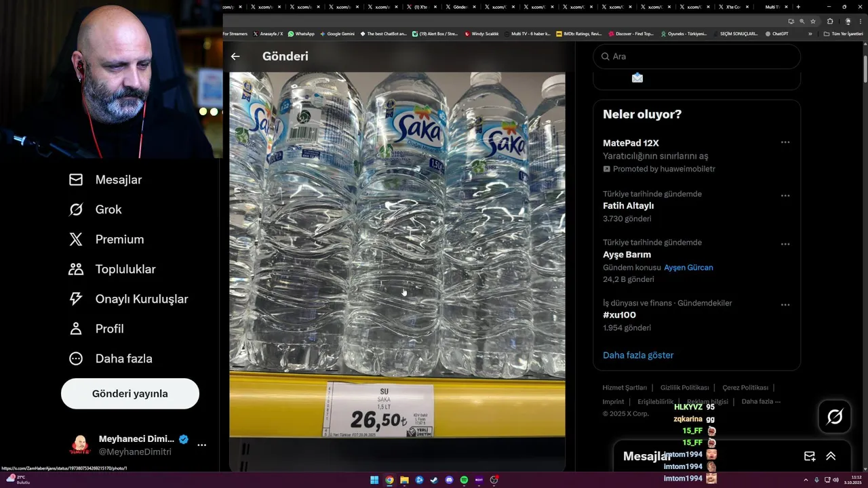Image resolution: width=868 pixels, height=488 pixels.
Task: Open account options dots beside Meyhaneci Dimitri
Action: pos(201,445)
